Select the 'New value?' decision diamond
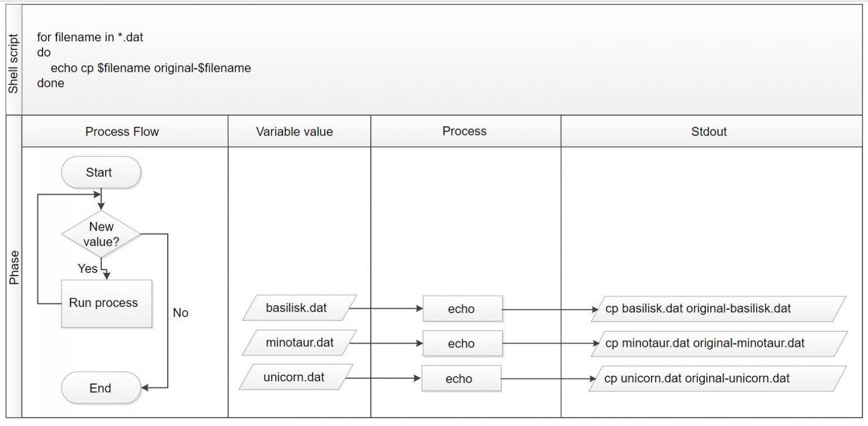Image resolution: width=868 pixels, height=426 pixels. click(x=101, y=234)
